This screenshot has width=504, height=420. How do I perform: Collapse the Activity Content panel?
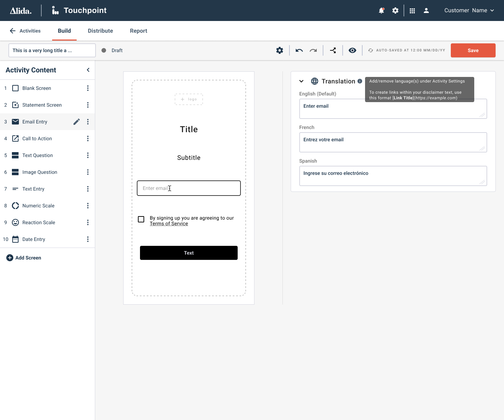pos(88,70)
